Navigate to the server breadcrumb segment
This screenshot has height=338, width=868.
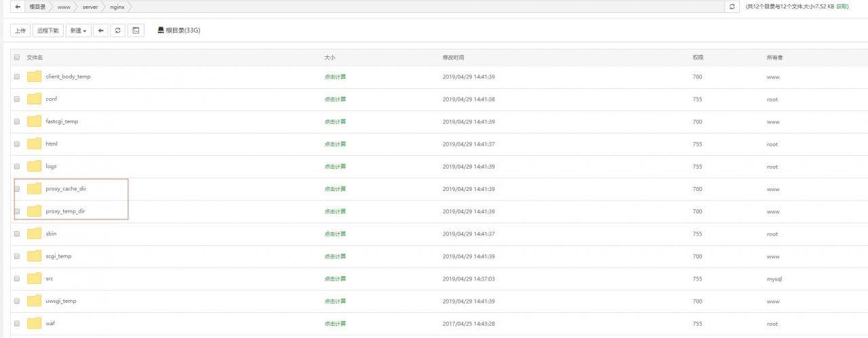click(x=90, y=7)
